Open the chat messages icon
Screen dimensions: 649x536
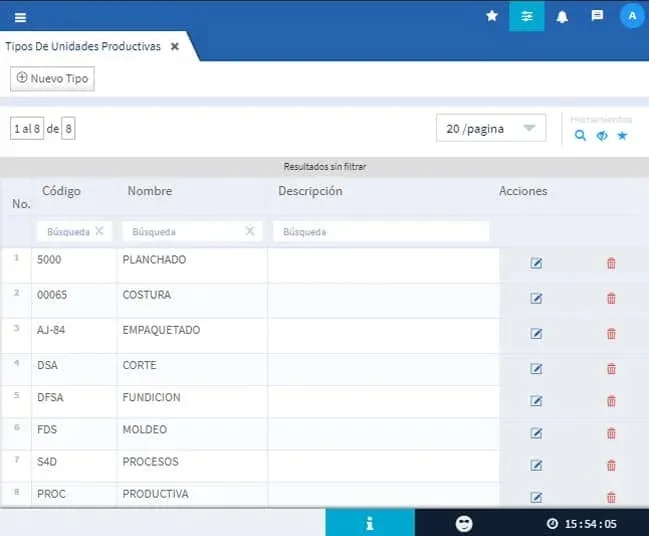click(597, 16)
